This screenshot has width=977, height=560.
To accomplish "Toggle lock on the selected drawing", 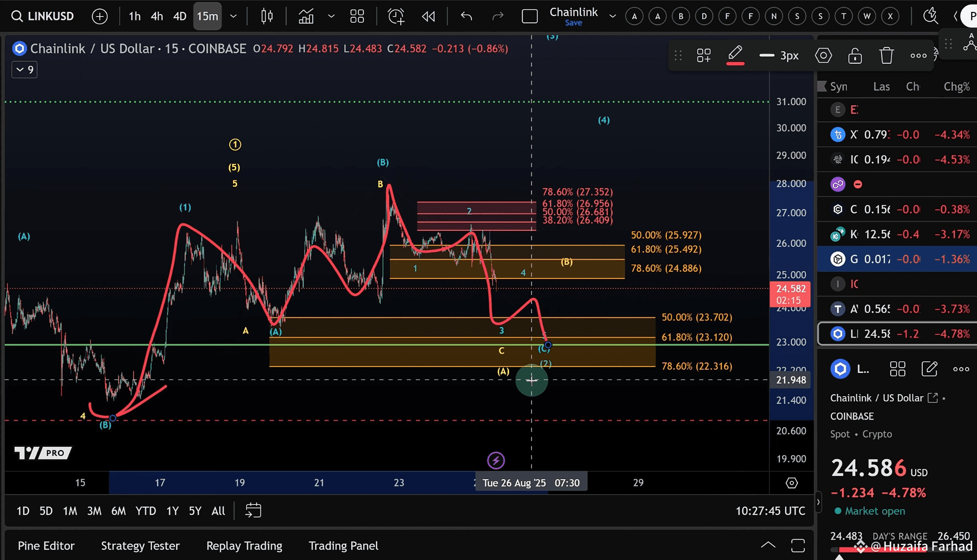I will [855, 55].
